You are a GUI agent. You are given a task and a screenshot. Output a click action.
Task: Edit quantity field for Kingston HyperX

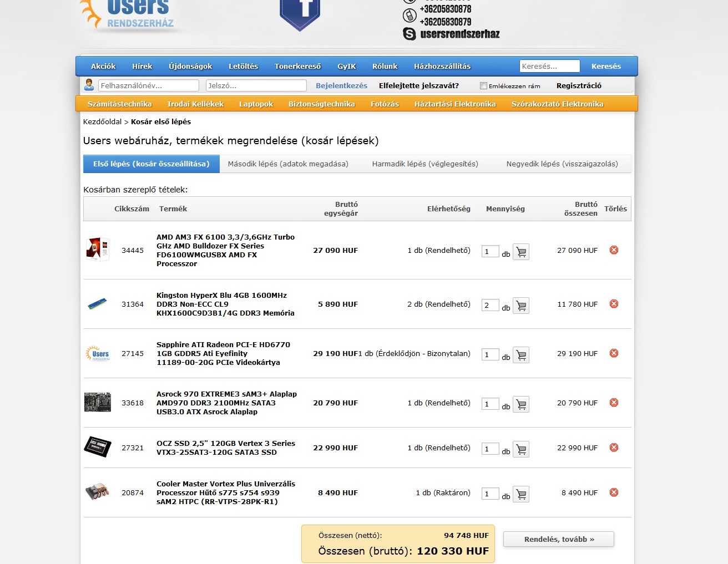coord(491,305)
